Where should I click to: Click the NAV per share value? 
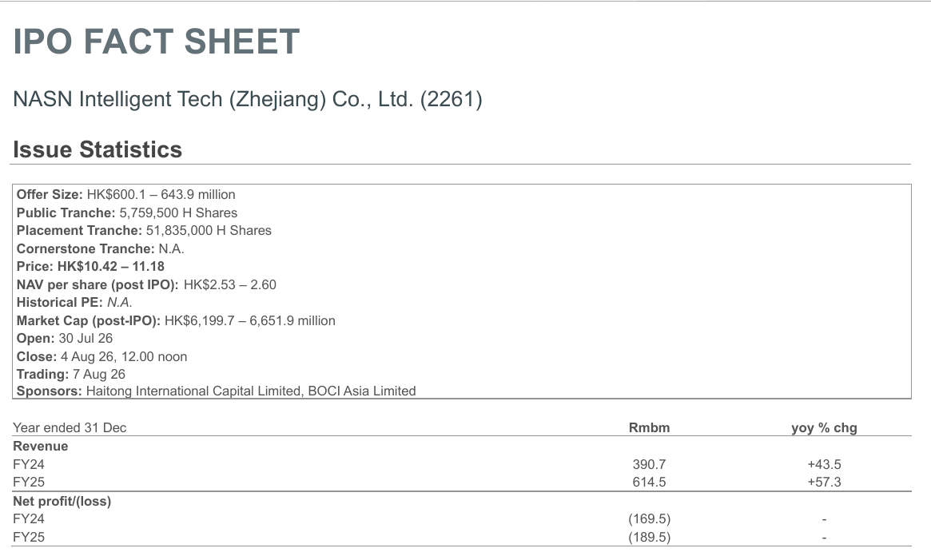point(230,285)
